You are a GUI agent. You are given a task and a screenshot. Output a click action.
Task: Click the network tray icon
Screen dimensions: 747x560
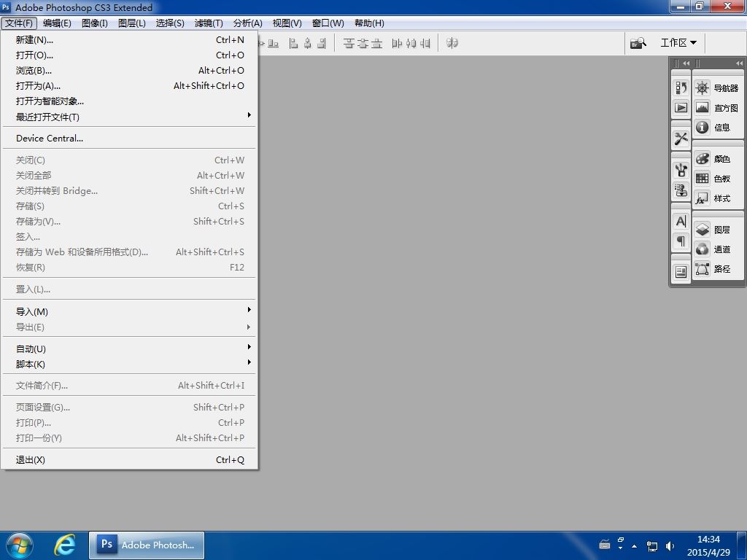[651, 545]
